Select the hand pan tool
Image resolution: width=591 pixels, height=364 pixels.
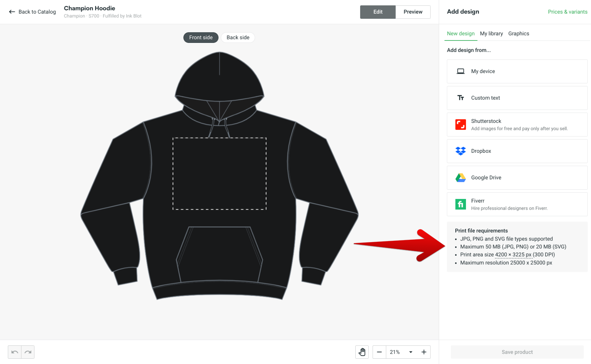click(362, 352)
